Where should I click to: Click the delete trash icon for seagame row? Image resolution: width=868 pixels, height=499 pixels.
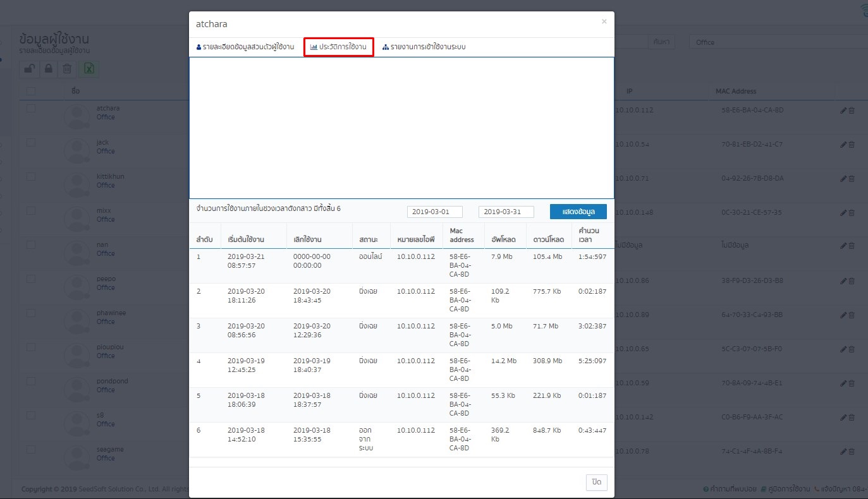[x=851, y=452]
